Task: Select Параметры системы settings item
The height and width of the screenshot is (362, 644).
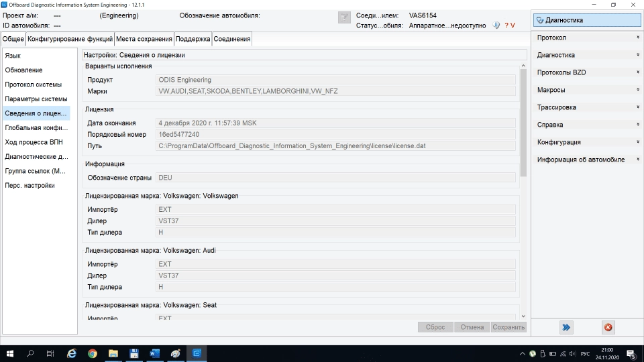Action: [37, 99]
